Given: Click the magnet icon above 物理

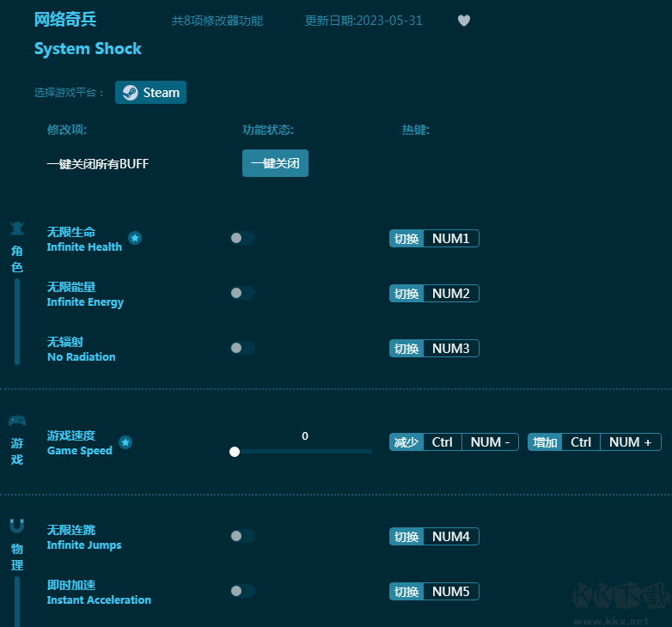Looking at the screenshot, I should coord(17,526).
